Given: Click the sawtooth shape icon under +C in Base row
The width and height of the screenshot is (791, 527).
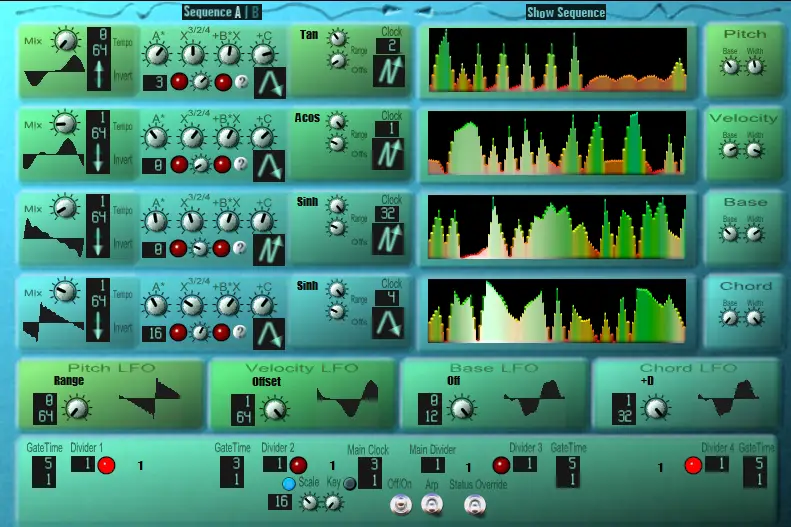Looking at the screenshot, I should [269, 250].
